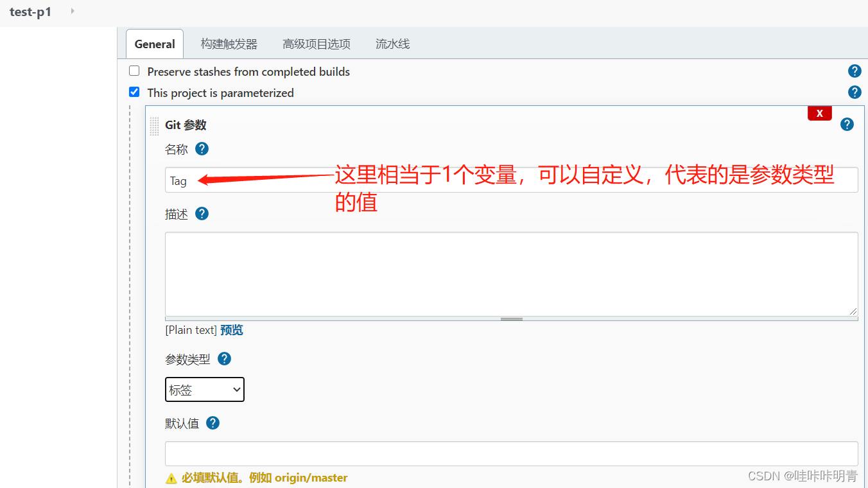The height and width of the screenshot is (488, 868).
Task: Focus the 名称 field containing Tag
Action: tap(512, 180)
